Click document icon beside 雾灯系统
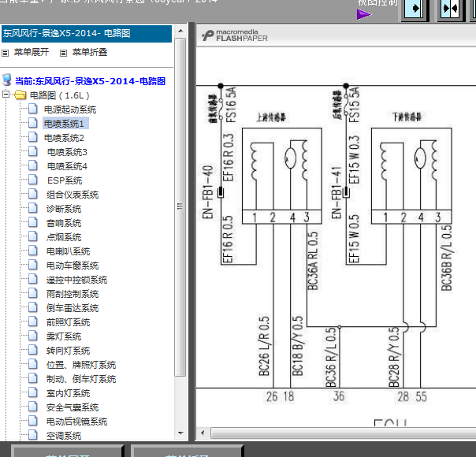The height and width of the screenshot is (457, 476). [33, 336]
